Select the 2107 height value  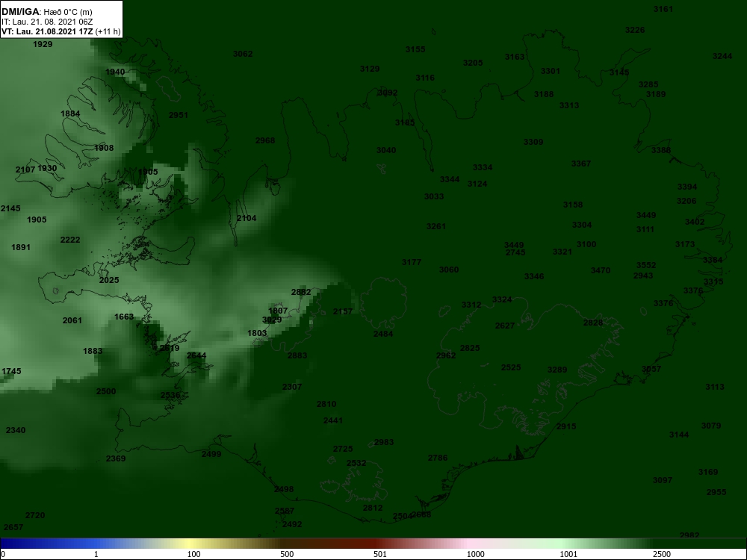coord(25,170)
